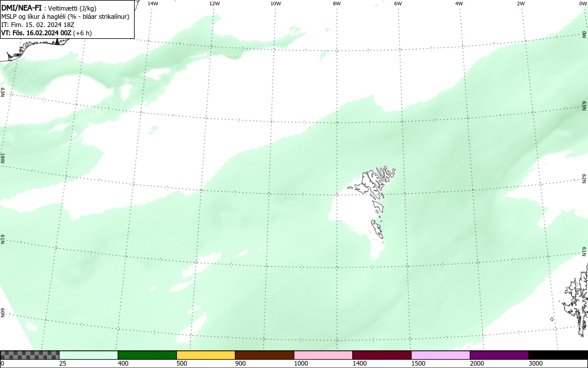Click the legend value 1400
Viewport: 588px width, 368px height.
pyautogui.click(x=359, y=363)
